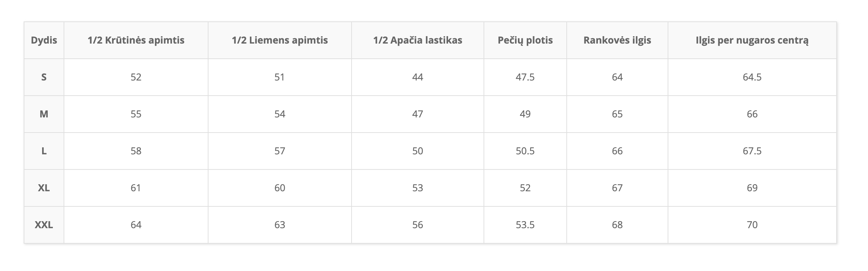Select the 64.5 back length cell
Image resolution: width=868 pixels, height=271 pixels.
(x=752, y=77)
